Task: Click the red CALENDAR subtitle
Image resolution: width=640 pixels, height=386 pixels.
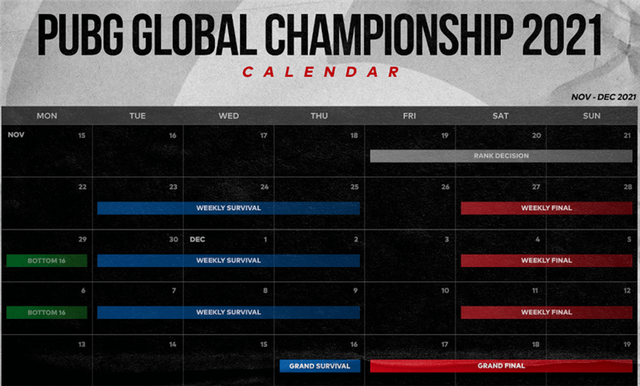Action: click(x=321, y=72)
